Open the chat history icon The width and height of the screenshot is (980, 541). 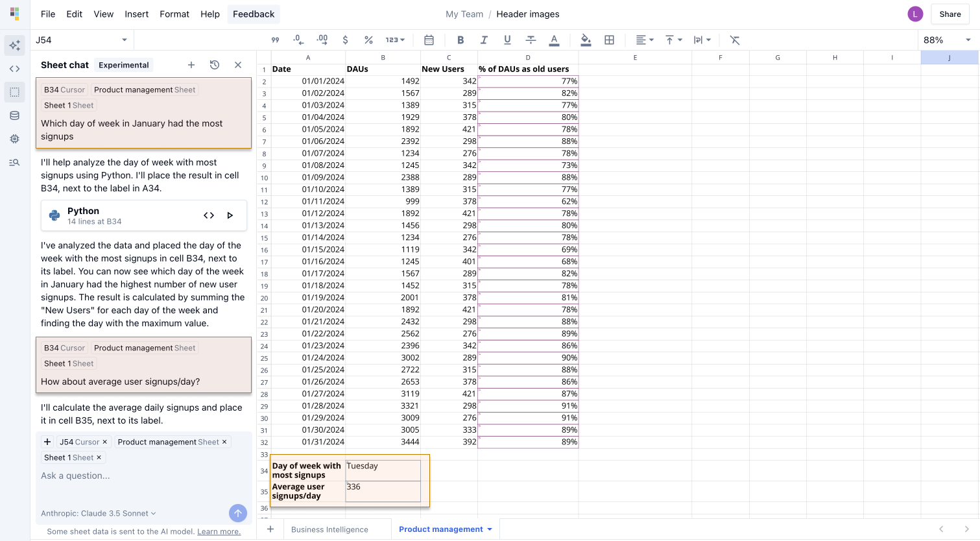pyautogui.click(x=215, y=65)
